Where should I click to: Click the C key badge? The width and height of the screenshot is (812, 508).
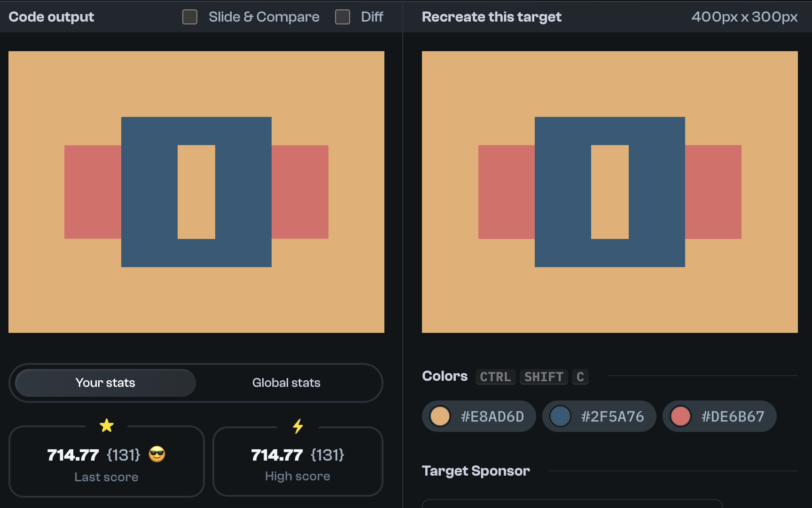click(x=580, y=377)
